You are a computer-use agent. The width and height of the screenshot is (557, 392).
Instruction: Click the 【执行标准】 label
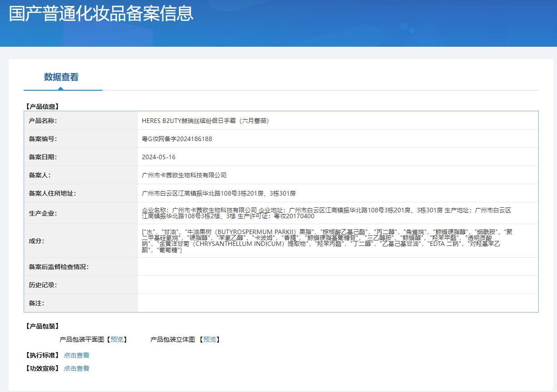tap(42, 355)
